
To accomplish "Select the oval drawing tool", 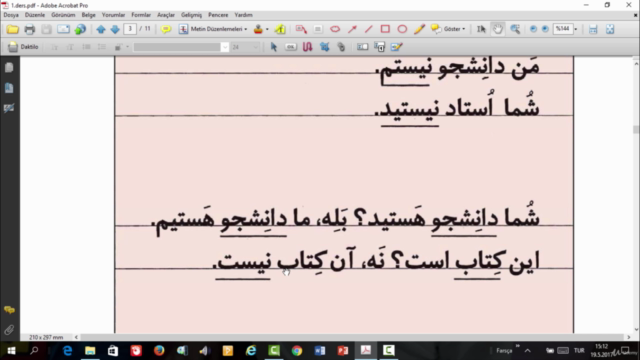I will [x=402, y=29].
